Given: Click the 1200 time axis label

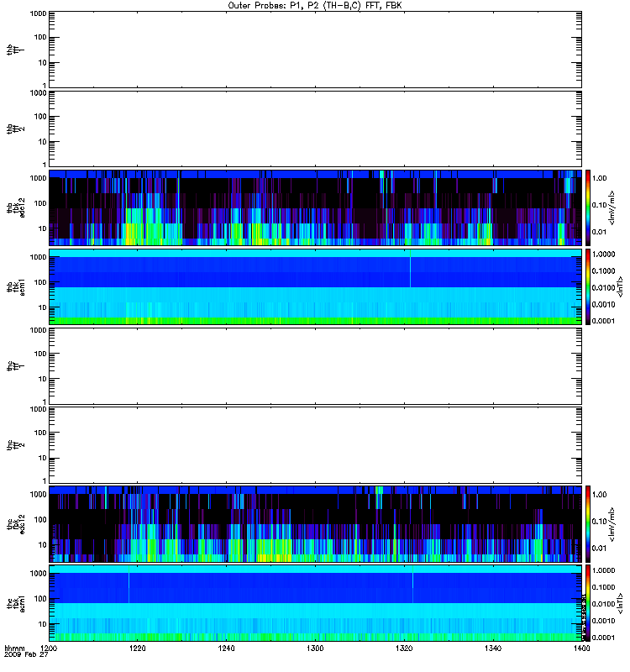Looking at the screenshot, I should pos(49,648).
